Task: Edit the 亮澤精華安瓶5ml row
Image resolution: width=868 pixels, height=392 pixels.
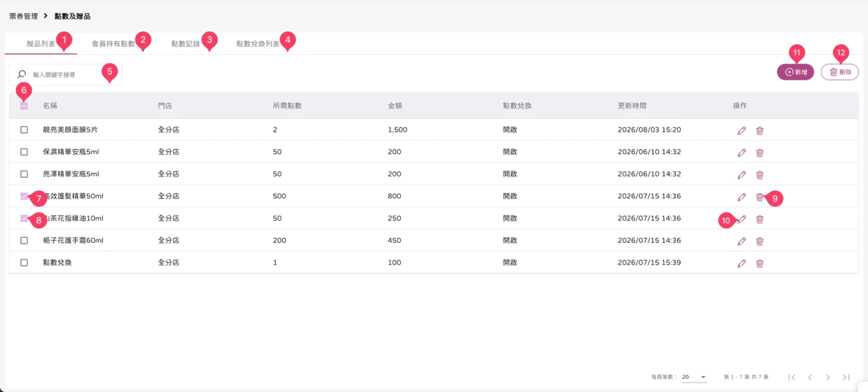Action: pos(741,175)
